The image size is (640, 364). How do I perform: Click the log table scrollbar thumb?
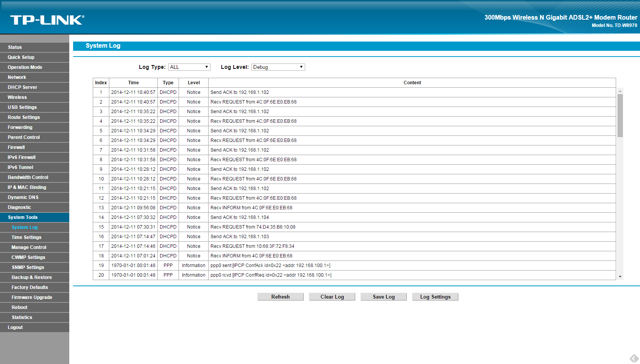620,115
